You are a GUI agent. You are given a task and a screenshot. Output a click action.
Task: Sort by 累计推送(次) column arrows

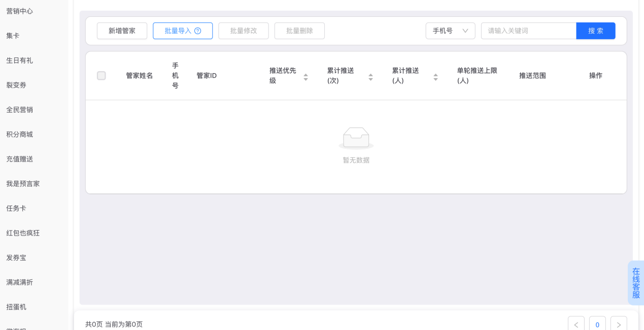[x=370, y=77]
